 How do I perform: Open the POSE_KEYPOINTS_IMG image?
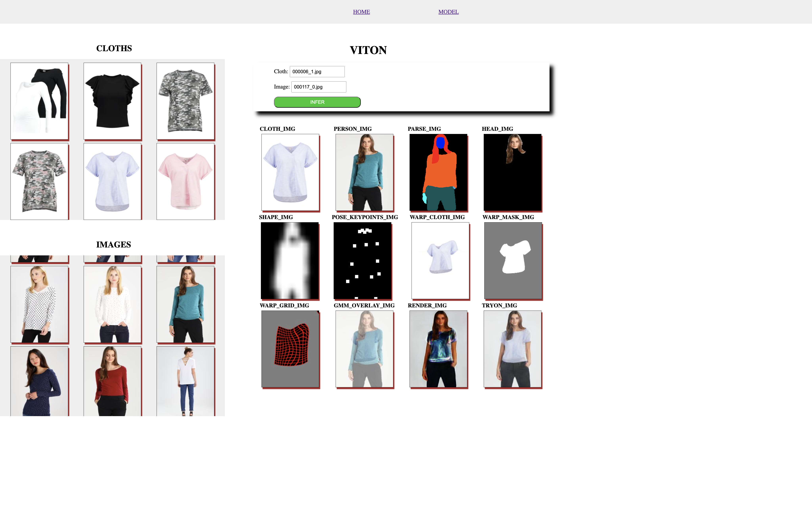(362, 261)
